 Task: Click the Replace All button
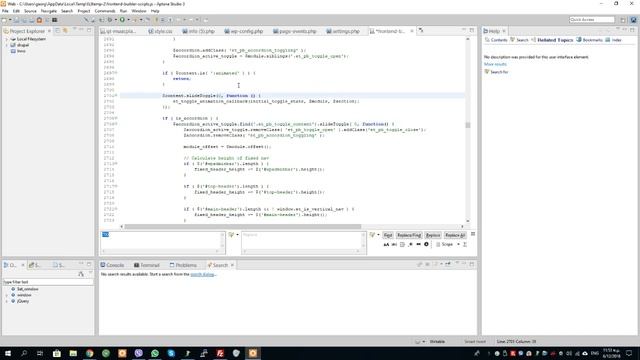tap(455, 235)
